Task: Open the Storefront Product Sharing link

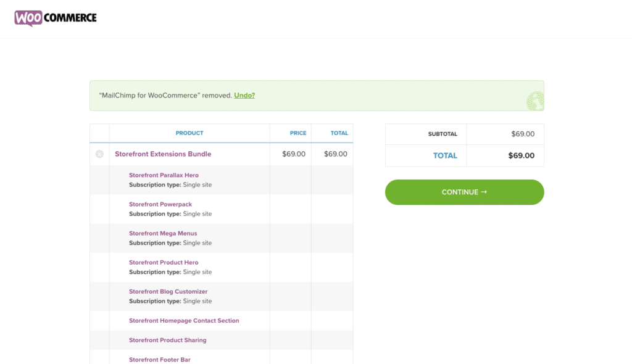Action: 167,340
